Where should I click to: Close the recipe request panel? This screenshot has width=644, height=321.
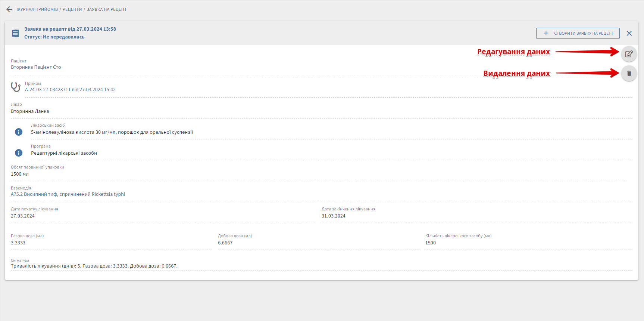click(629, 33)
